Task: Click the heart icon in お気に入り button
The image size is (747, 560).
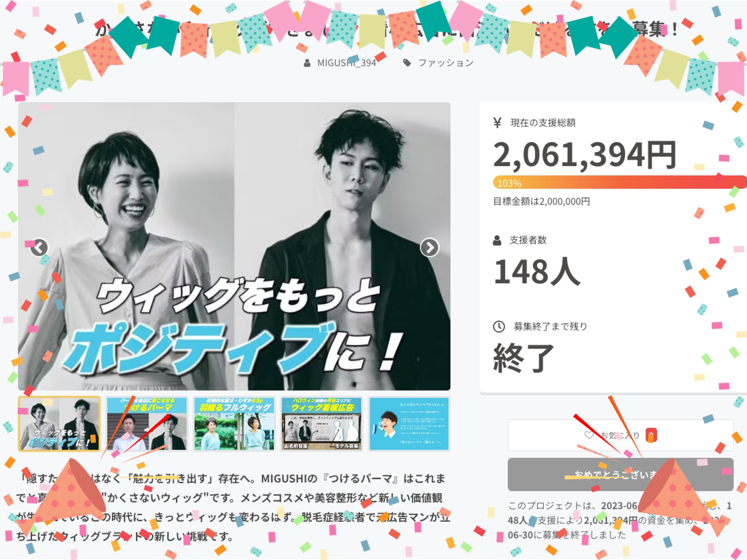Action: click(589, 436)
